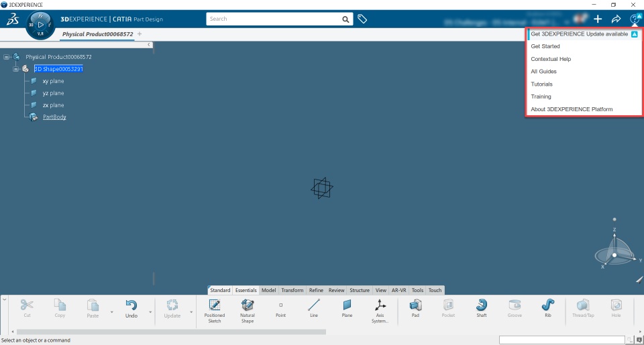Switch to the Review tab
The image size is (644, 345).
336,290
